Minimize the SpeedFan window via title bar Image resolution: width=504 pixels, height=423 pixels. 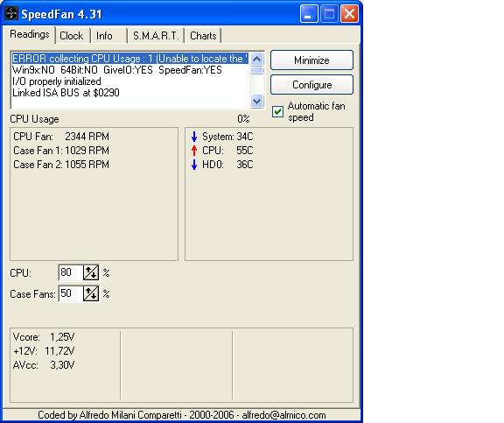point(309,14)
